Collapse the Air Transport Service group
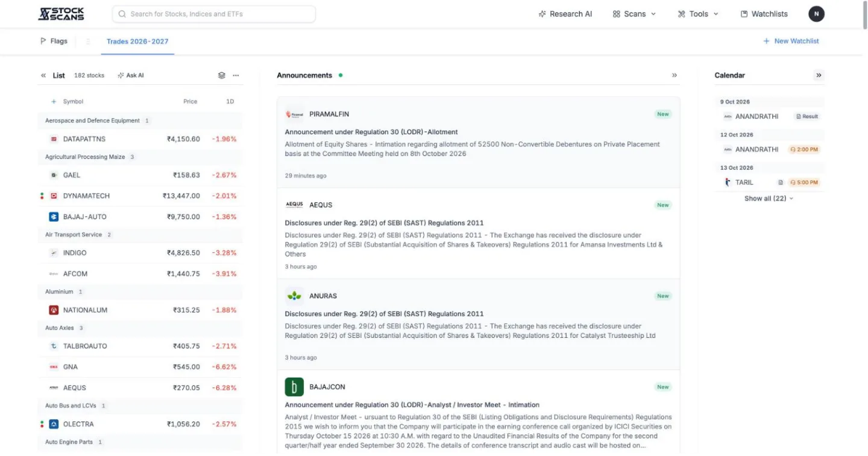 coord(140,235)
